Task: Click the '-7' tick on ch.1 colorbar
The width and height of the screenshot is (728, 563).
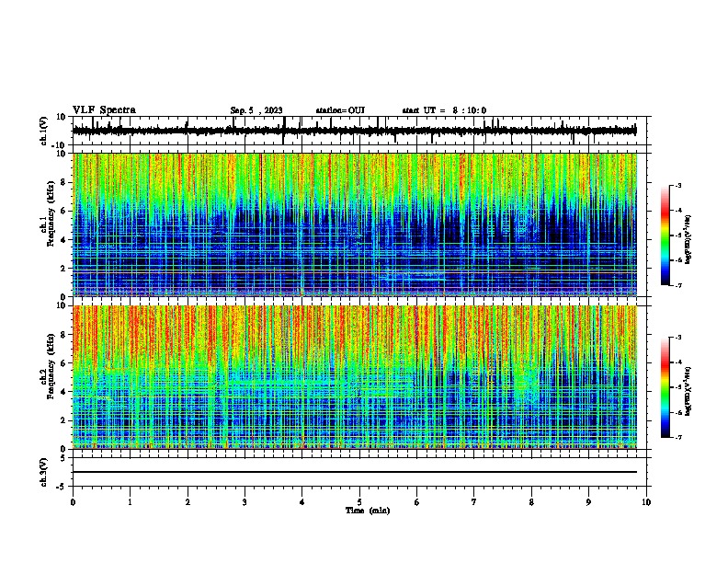Action: click(x=678, y=285)
